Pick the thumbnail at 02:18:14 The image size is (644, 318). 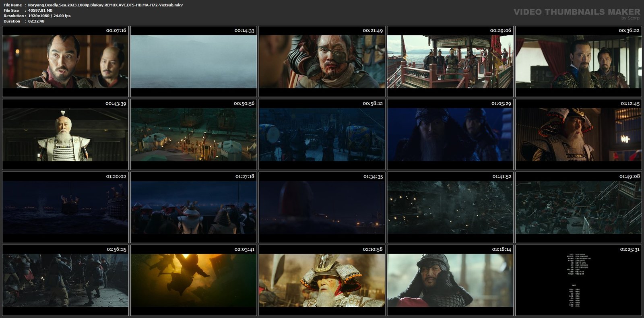click(x=450, y=281)
